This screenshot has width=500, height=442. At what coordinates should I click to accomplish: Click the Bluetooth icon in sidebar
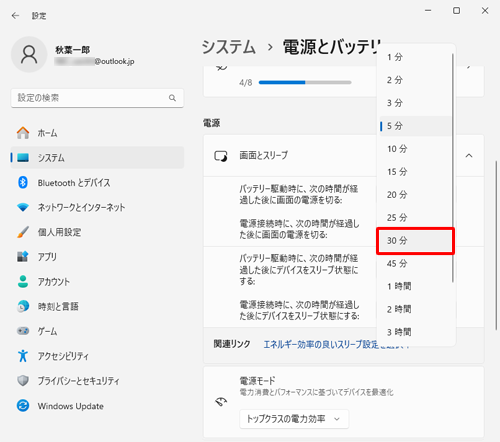[23, 182]
